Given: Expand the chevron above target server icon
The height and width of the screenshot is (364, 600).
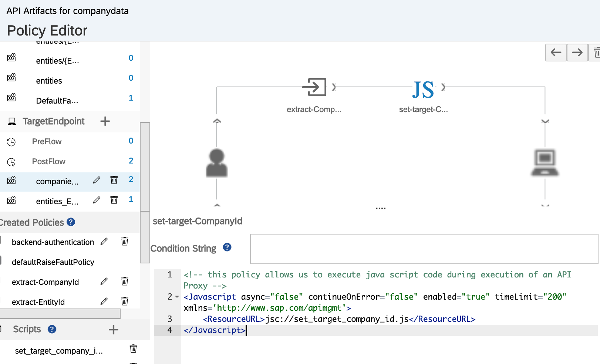Looking at the screenshot, I should point(545,121).
